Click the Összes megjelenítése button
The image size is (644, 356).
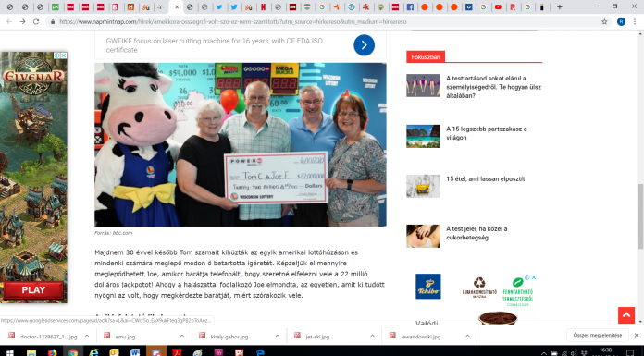point(598,336)
